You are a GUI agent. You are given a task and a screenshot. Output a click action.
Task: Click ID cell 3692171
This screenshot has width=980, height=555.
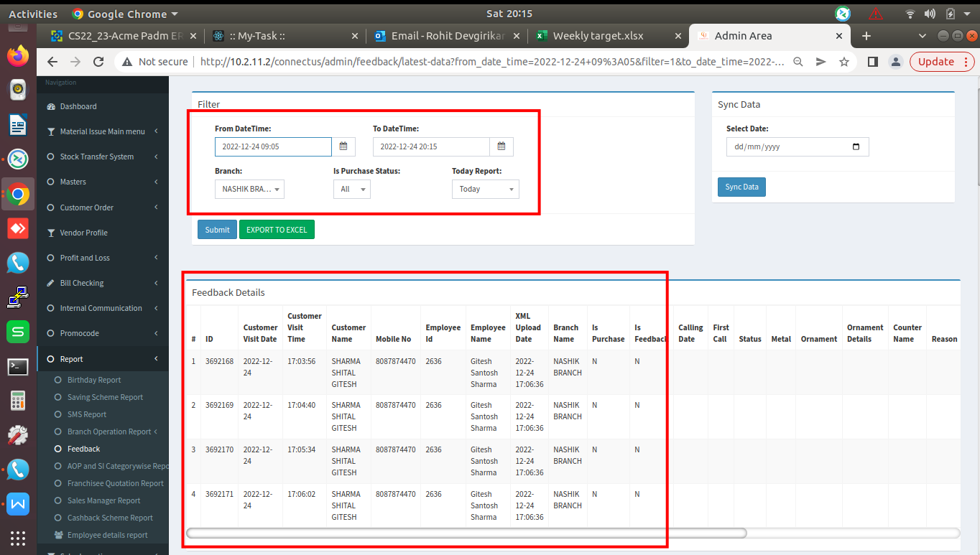point(219,494)
